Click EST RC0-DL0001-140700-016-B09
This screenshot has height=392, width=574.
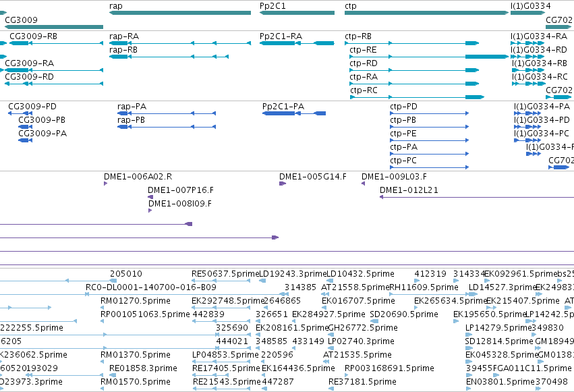(x=151, y=287)
